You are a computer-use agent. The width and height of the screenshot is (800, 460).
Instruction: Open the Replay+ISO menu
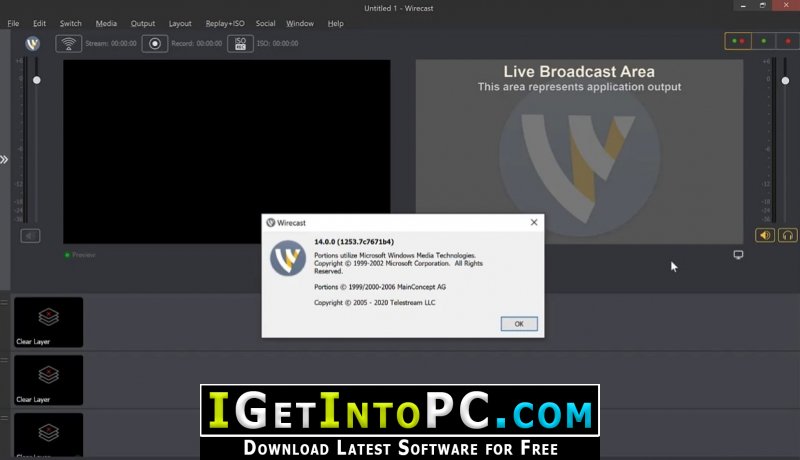(x=225, y=23)
